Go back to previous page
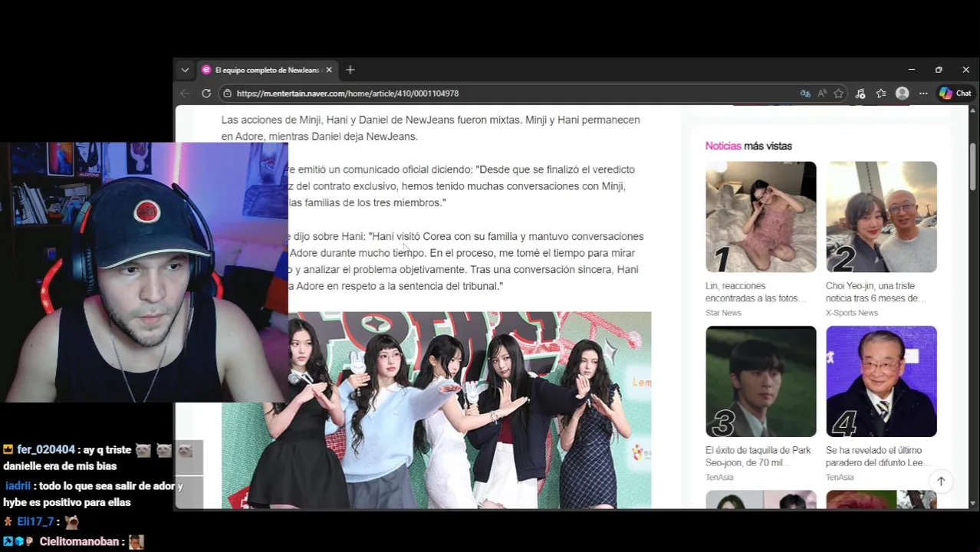Screen dimensions: 980x552 click(185, 94)
